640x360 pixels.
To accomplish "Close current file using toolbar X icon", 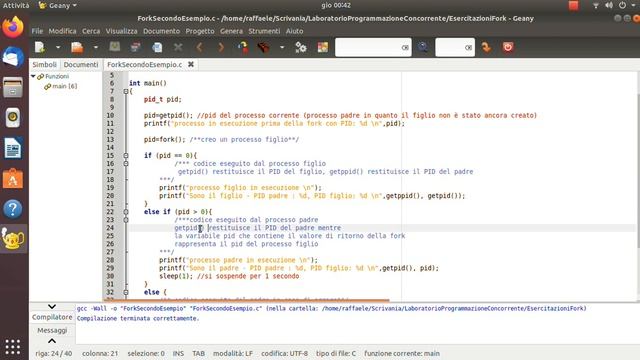I will pyautogui.click(x=178, y=47).
